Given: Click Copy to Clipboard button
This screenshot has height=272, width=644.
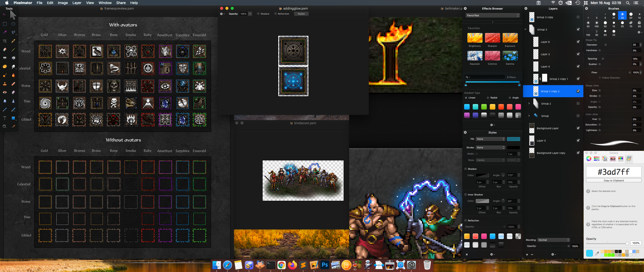Looking at the screenshot, I should (x=614, y=181).
